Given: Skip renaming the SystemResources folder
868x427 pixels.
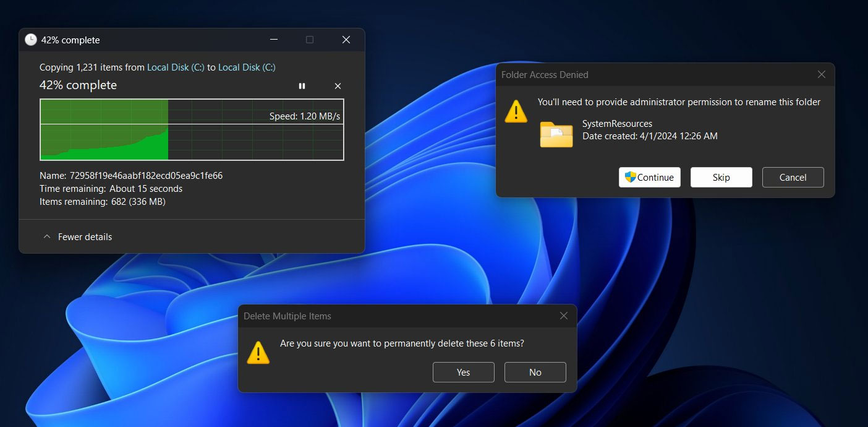Looking at the screenshot, I should tap(721, 177).
